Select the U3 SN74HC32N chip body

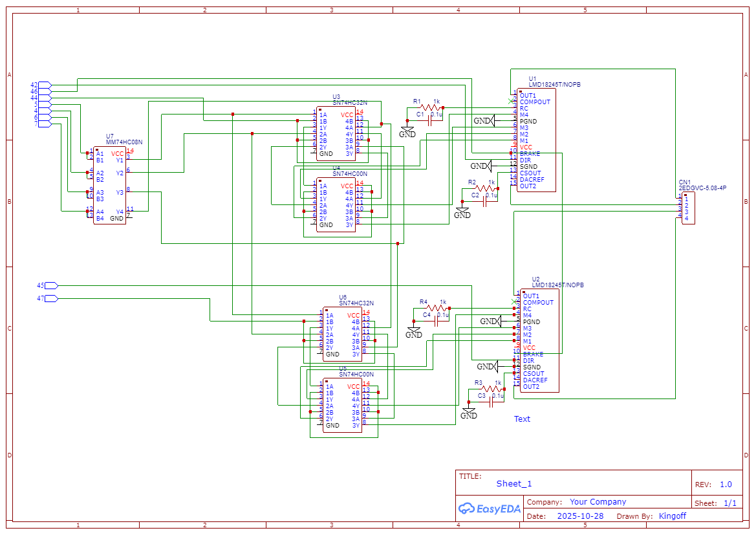point(336,134)
